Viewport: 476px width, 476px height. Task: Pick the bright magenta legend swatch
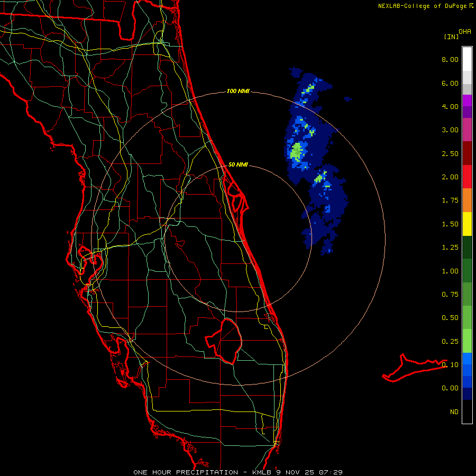coord(467,100)
